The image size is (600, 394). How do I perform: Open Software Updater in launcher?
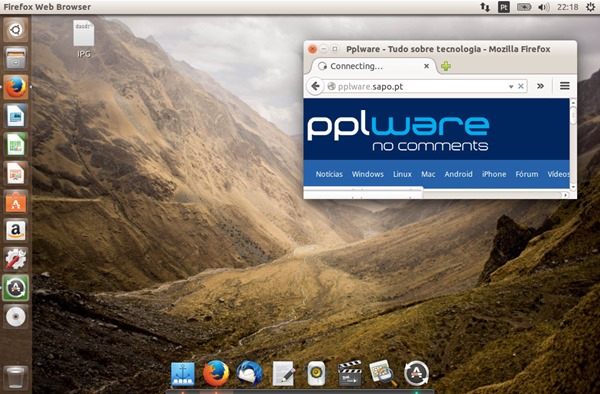(16, 288)
